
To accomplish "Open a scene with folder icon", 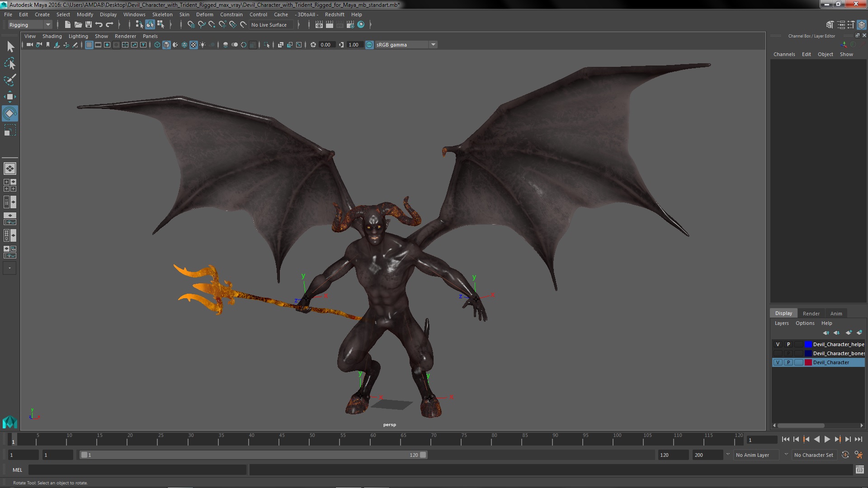I will [78, 25].
